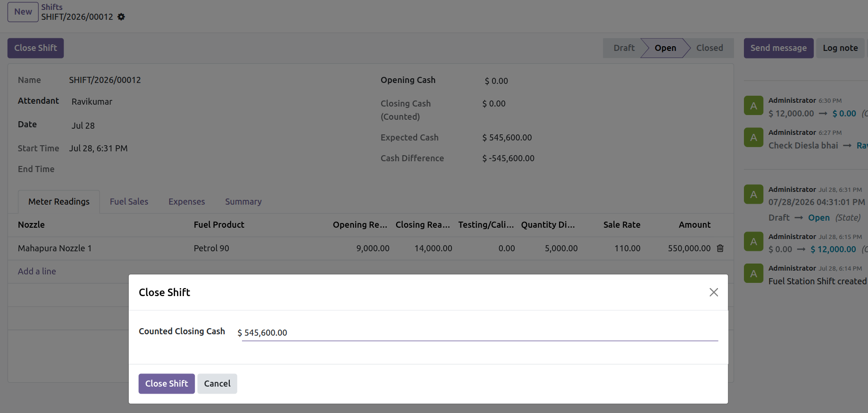
Task: Sort by the Fuel Product column header
Action: pos(219,225)
